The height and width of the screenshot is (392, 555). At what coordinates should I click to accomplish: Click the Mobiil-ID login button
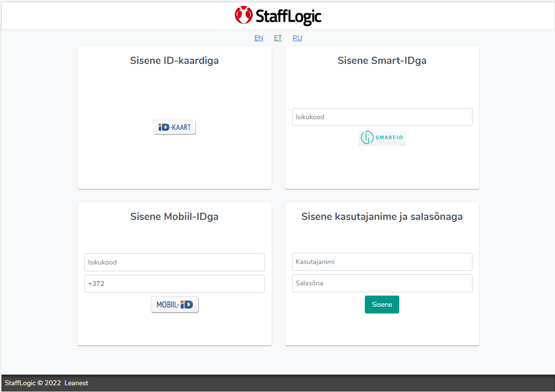pos(175,305)
